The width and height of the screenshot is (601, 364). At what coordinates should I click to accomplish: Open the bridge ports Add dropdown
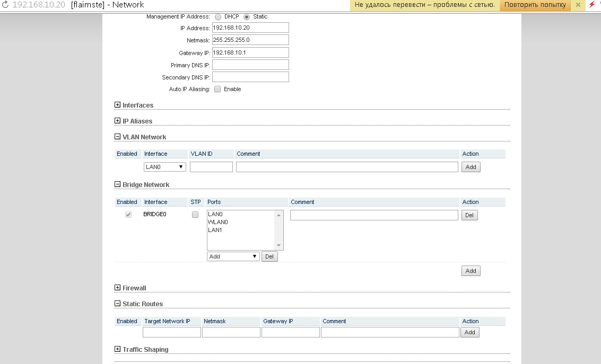coord(233,256)
